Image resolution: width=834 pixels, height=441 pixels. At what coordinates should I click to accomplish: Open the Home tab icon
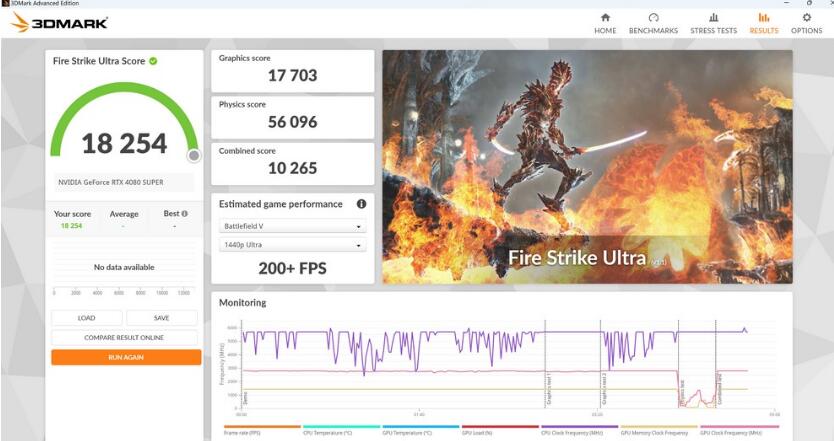click(x=605, y=18)
